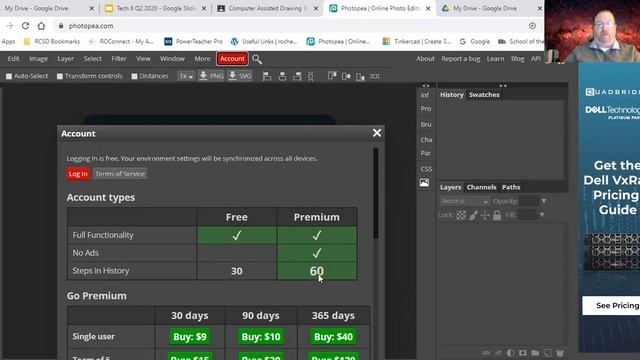This screenshot has height=360, width=640.
Task: Select the History tab
Action: click(452, 95)
